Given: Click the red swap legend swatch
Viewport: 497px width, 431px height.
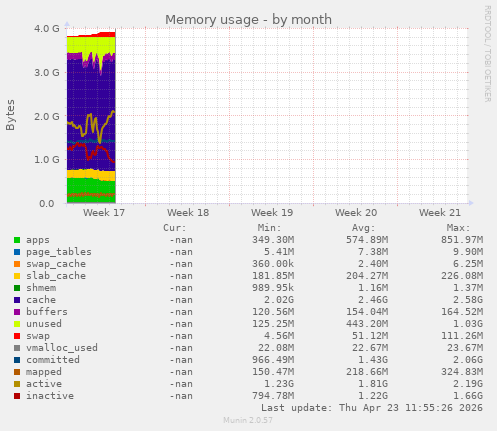Looking at the screenshot, I should pyautogui.click(x=17, y=336).
